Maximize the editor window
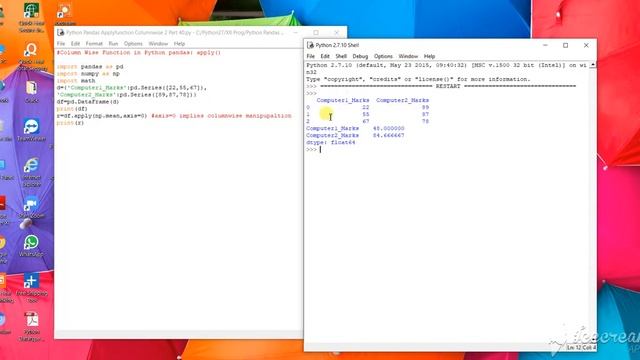640x360 pixels. [316, 33]
